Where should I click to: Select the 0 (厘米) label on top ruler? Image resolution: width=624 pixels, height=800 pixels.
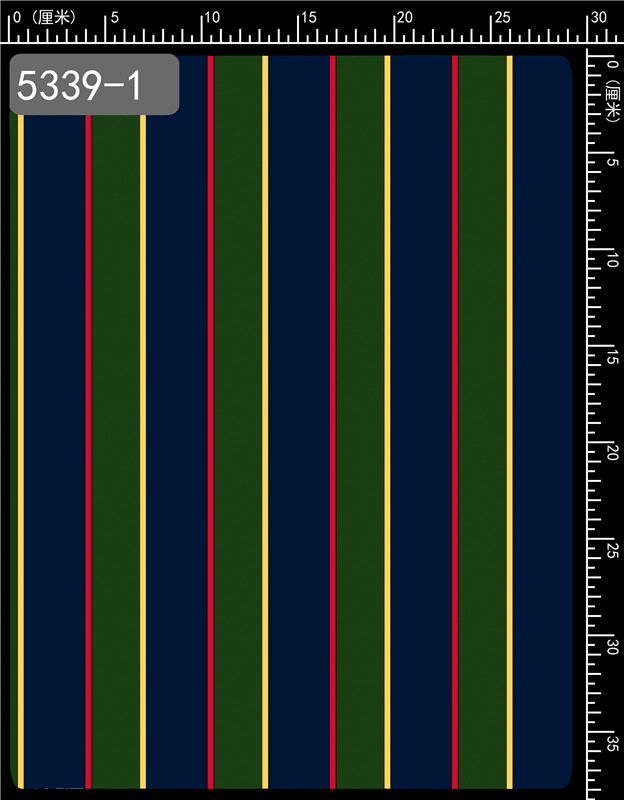pyautogui.click(x=40, y=17)
